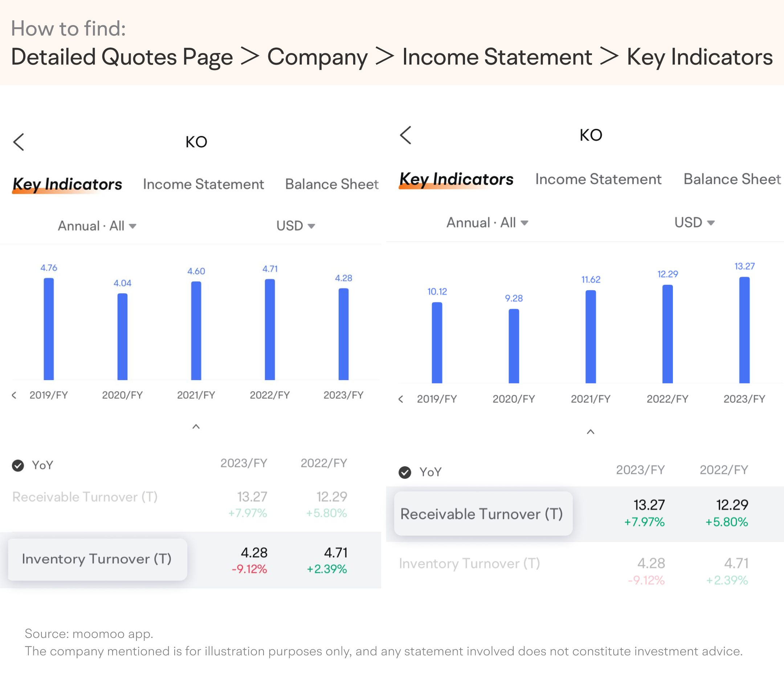Toggle YoY checkbox in left panel
Screen dimensions: 784x680
18,465
